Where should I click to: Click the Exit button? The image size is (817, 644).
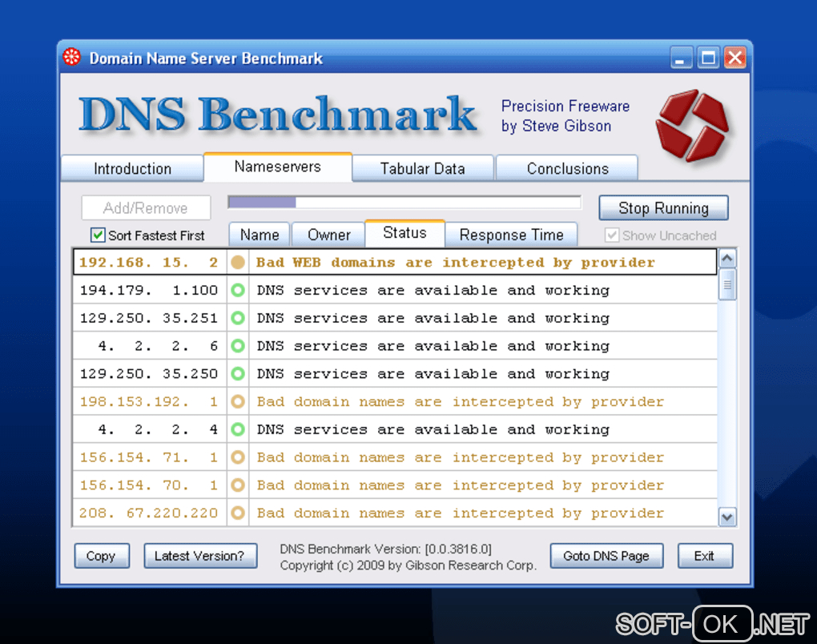click(x=705, y=556)
